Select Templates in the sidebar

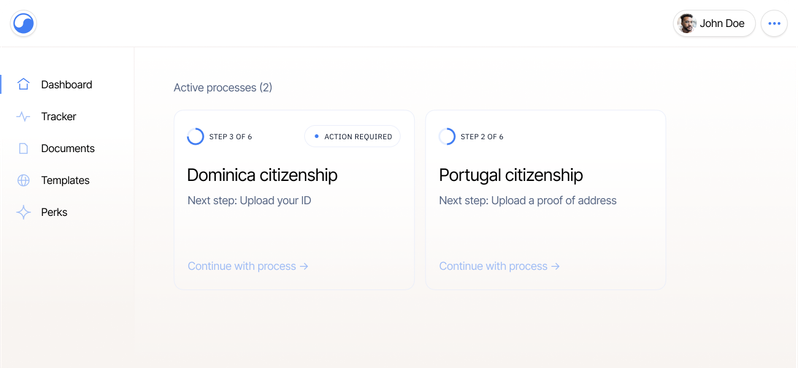65,181
